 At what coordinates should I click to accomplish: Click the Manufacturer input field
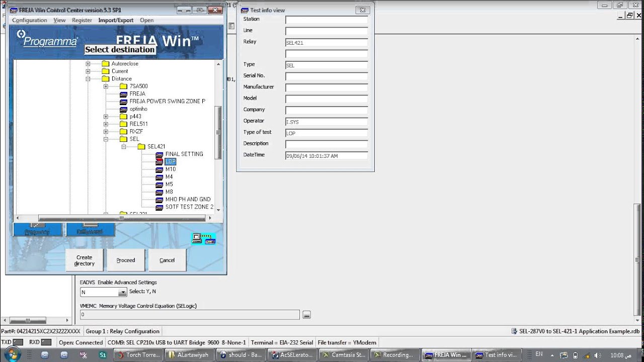[327, 87]
